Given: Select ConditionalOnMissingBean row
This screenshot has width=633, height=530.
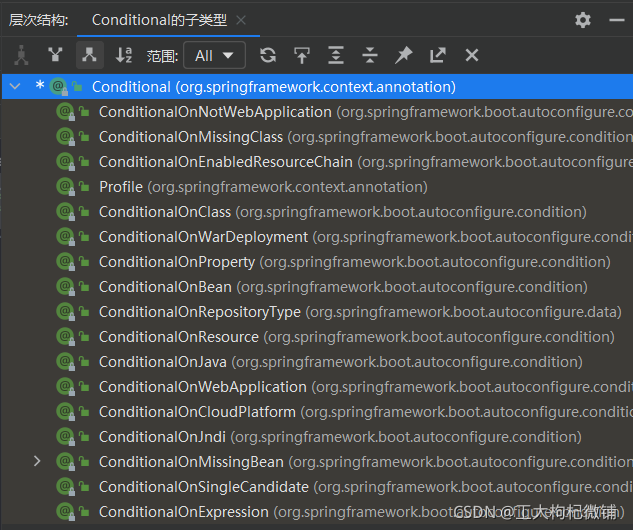Looking at the screenshot, I should tap(317, 462).
